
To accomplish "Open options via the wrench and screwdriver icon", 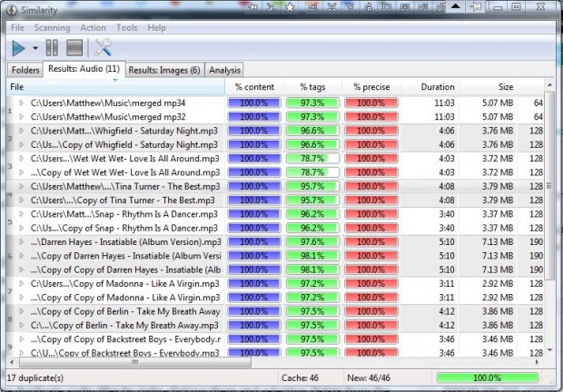I will [103, 48].
